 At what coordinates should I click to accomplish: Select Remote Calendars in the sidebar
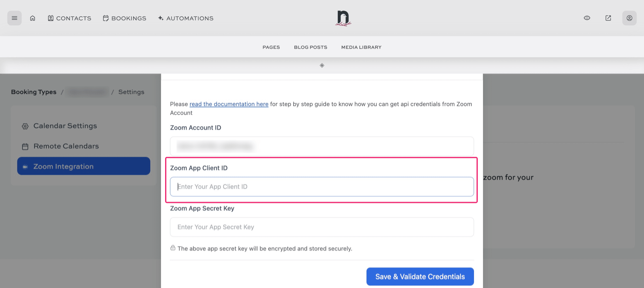click(x=66, y=146)
